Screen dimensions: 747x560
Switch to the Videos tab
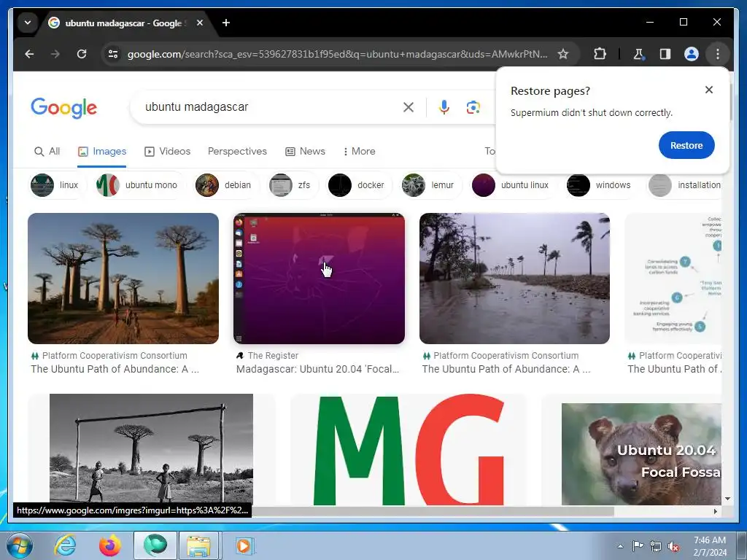tap(167, 152)
